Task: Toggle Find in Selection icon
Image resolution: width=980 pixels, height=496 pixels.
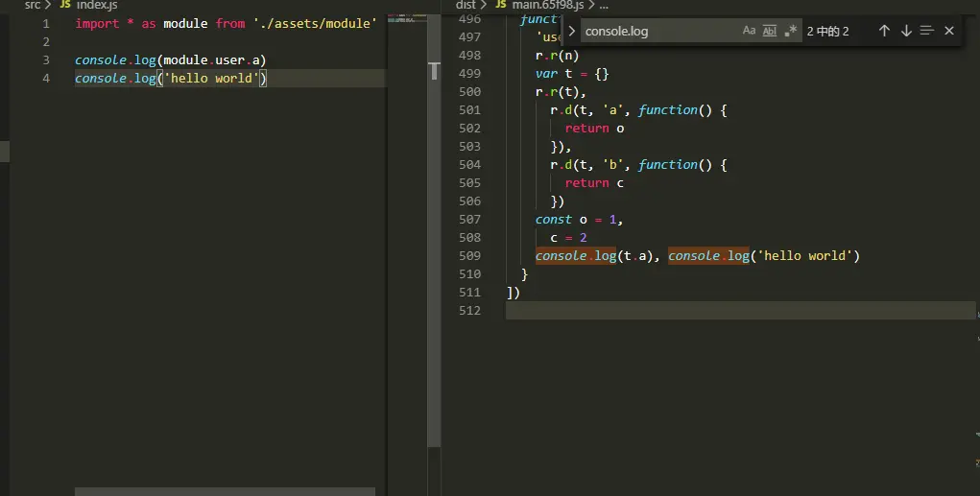Action: [927, 31]
